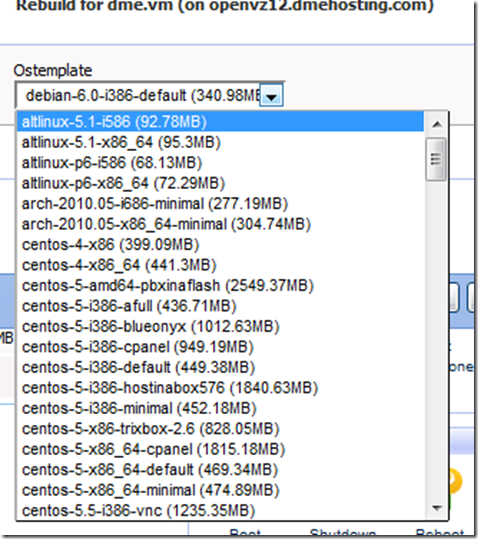Pick centos-5.5-i386-vnc (1235.35MB)
This screenshot has height=539, width=478.
[220, 511]
